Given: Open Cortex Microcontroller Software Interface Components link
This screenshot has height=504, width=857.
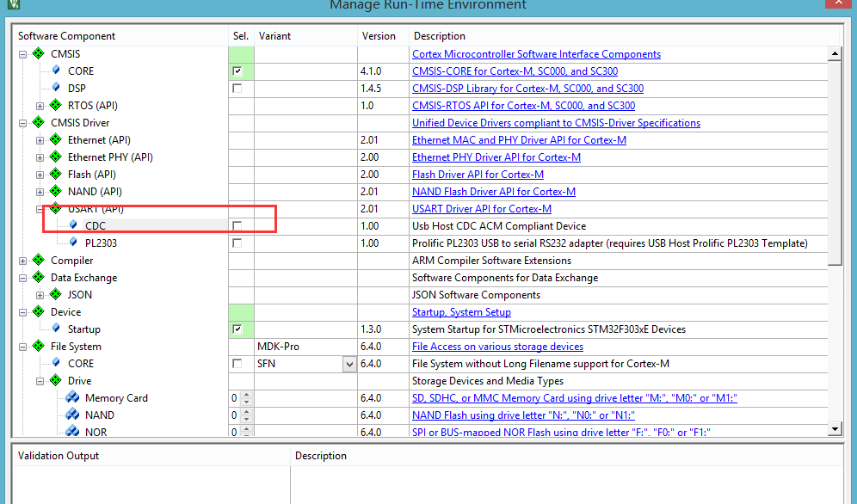Looking at the screenshot, I should point(536,54).
